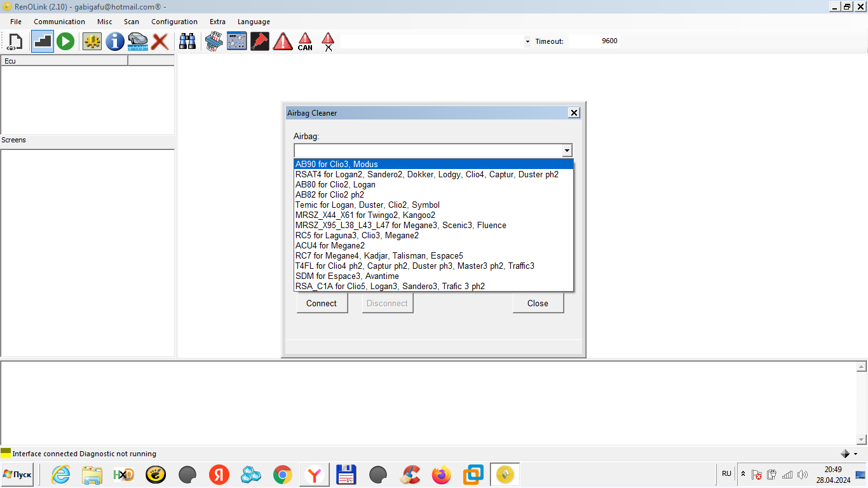
Task: Select Temic for Logan, Duster option
Action: pos(434,205)
